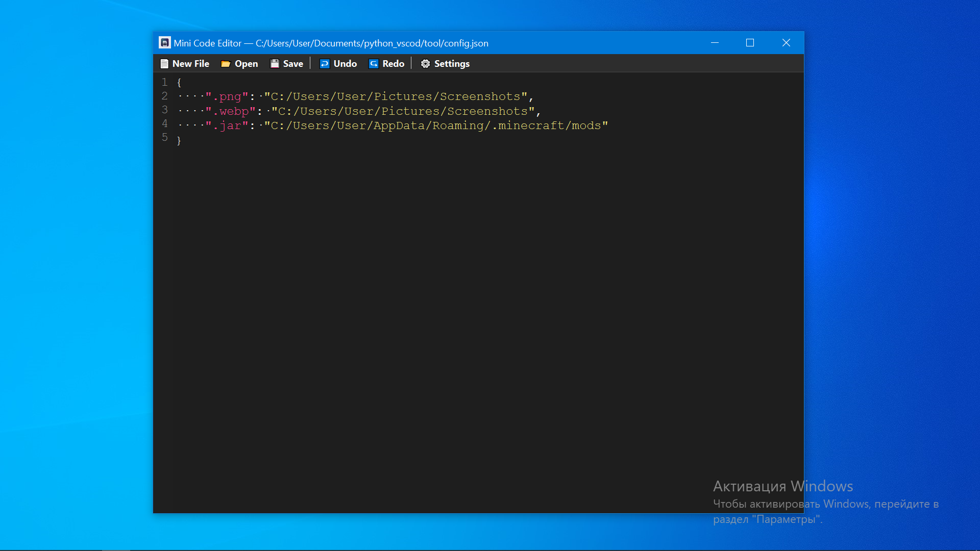Click line number 2 in gutter
The image size is (980, 551).
(x=164, y=96)
